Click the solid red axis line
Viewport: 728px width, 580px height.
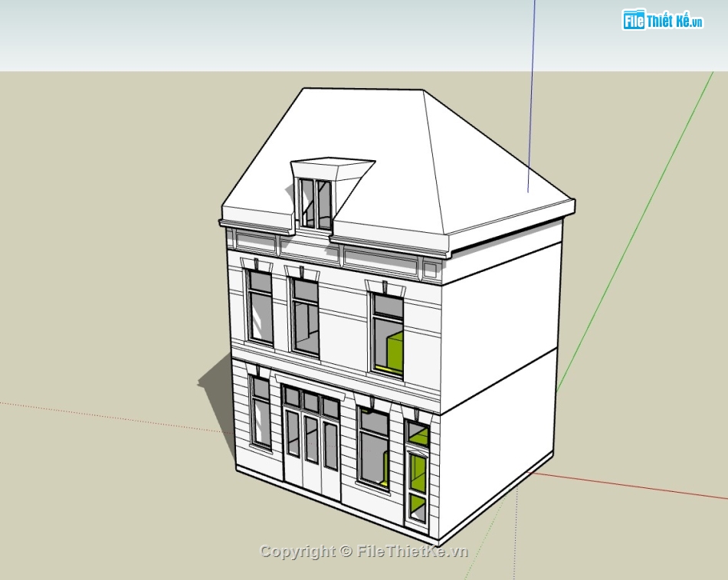pos(629,486)
